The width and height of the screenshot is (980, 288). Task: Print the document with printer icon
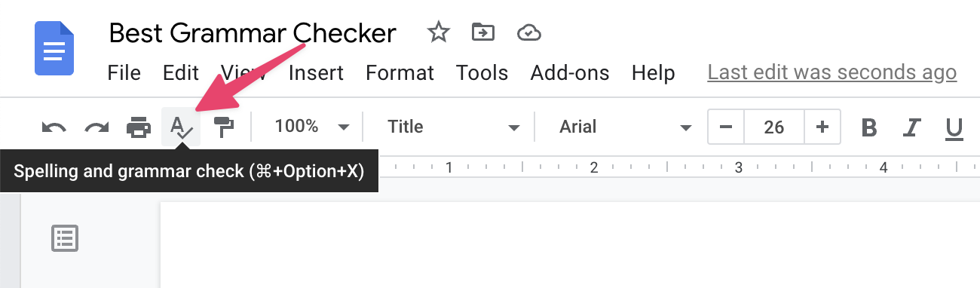[138, 127]
